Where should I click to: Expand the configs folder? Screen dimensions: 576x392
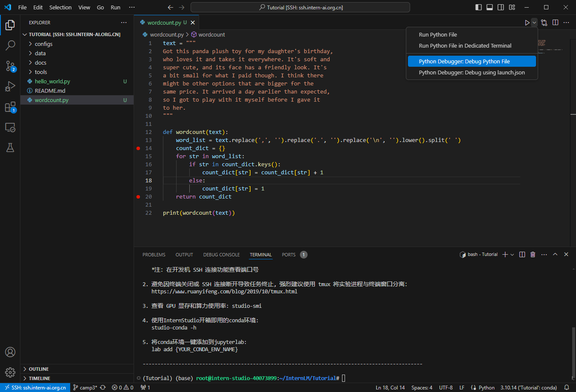[77, 44]
